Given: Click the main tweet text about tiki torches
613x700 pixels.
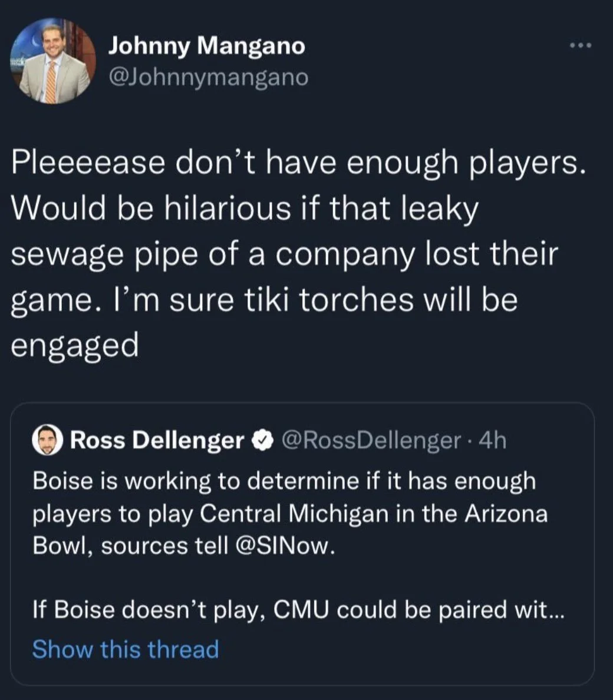Looking at the screenshot, I should pos(298,254).
